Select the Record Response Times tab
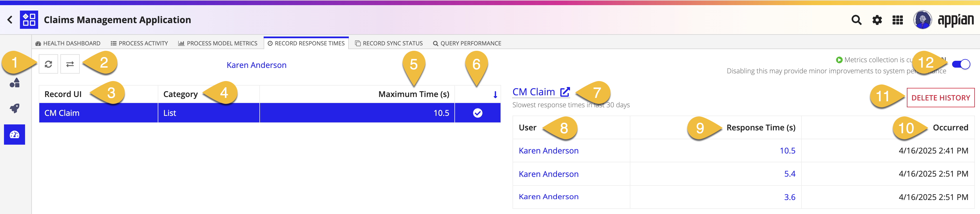This screenshot has height=214, width=980. [306, 43]
